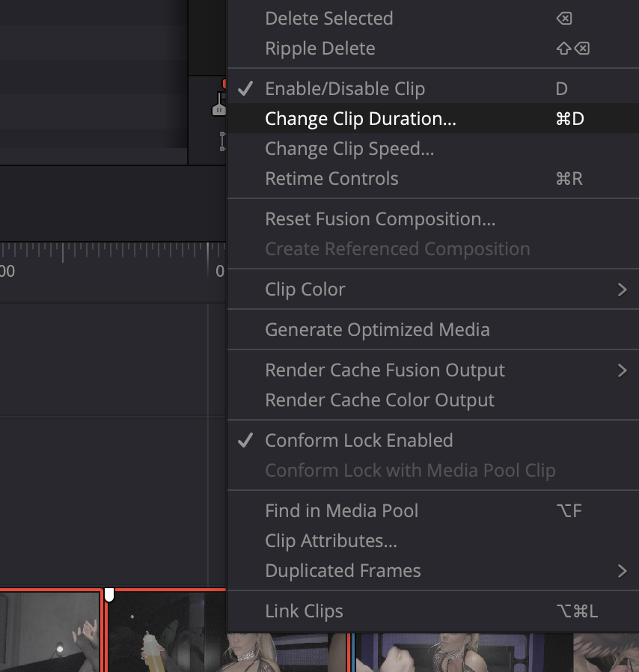639x672 pixels.
Task: Select Ripple Delete menu entry
Action: point(432,49)
